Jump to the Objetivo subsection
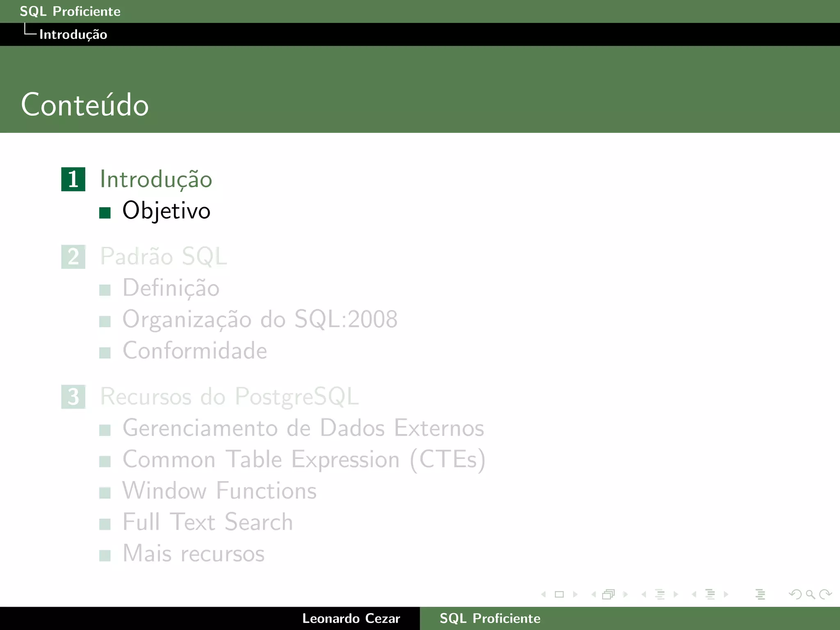The image size is (840, 630). (x=166, y=211)
